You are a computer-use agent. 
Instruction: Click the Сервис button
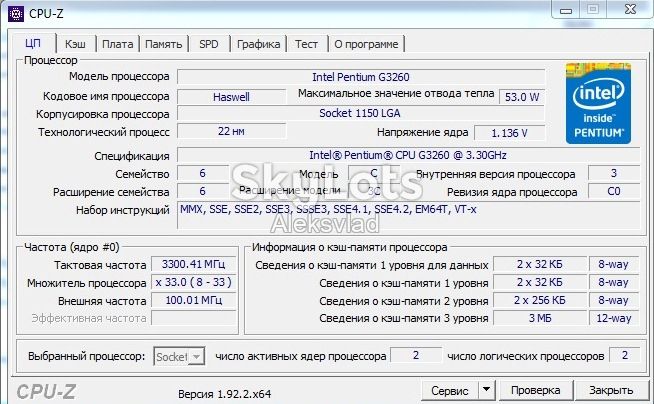[x=450, y=391]
